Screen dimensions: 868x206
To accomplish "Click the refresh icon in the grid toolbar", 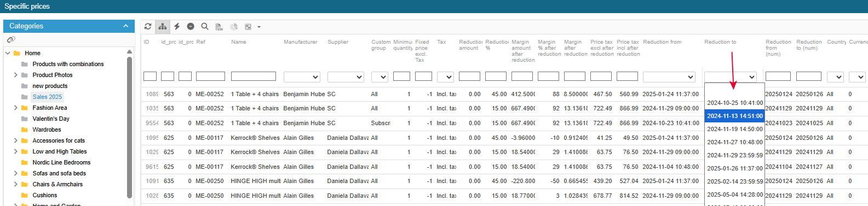I will 148,26.
